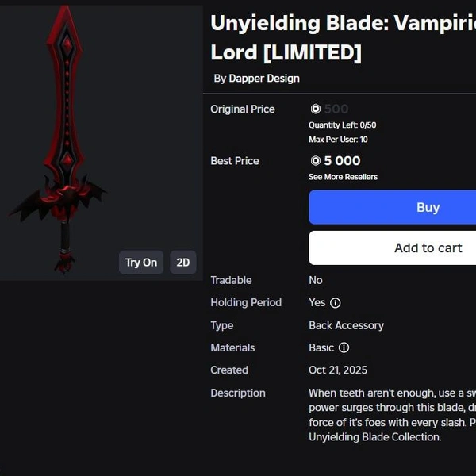Click the Materials info icon
476x476 pixels.
click(x=344, y=347)
